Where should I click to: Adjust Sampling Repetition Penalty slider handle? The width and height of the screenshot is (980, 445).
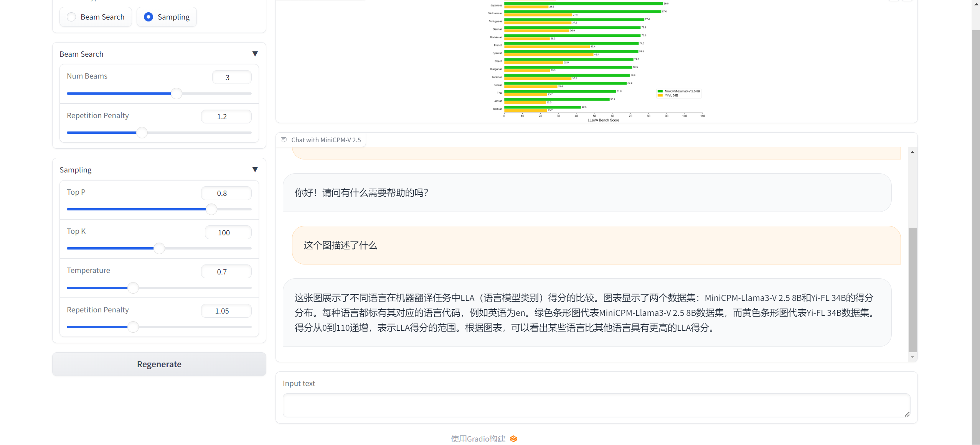(133, 327)
